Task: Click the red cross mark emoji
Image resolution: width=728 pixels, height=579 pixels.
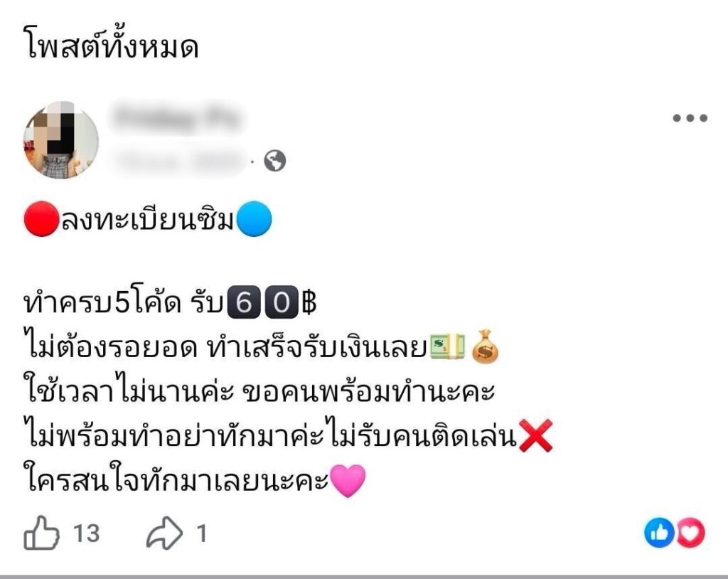Action: click(x=535, y=435)
